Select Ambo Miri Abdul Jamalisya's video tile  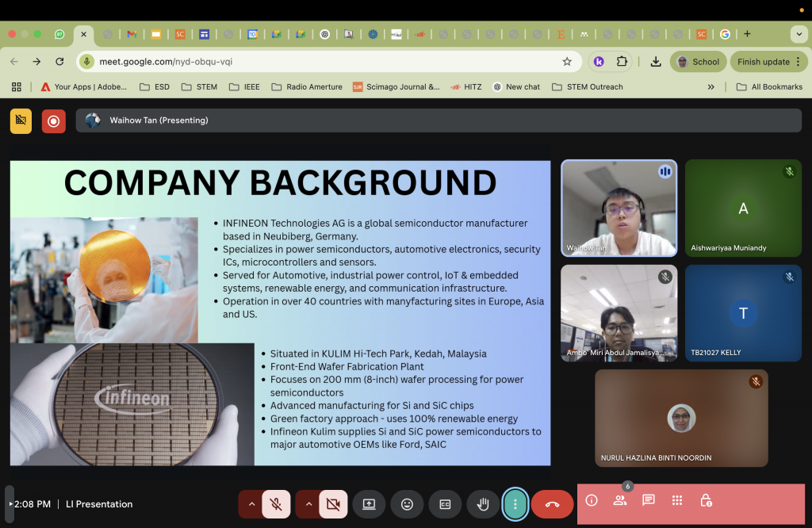click(x=619, y=313)
